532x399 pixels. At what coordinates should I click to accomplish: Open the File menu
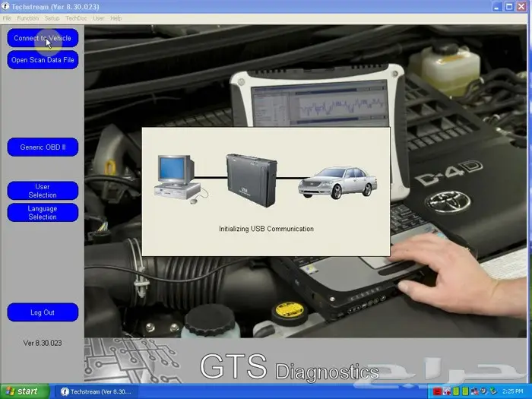[8, 18]
